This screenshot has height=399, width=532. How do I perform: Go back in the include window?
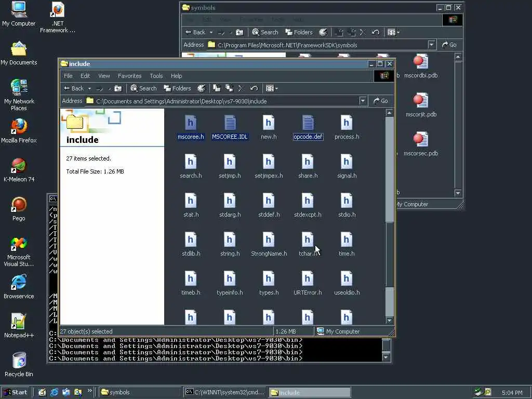(x=74, y=88)
